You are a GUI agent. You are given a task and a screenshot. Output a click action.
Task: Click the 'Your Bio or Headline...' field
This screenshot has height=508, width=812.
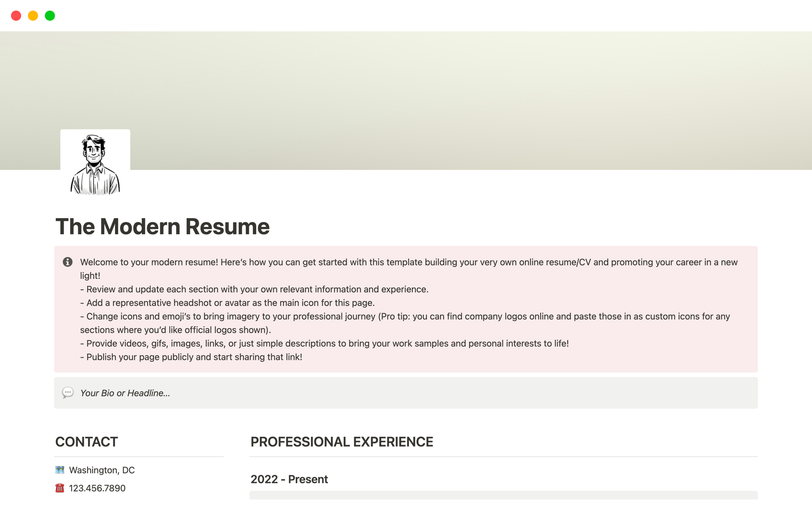click(x=406, y=393)
